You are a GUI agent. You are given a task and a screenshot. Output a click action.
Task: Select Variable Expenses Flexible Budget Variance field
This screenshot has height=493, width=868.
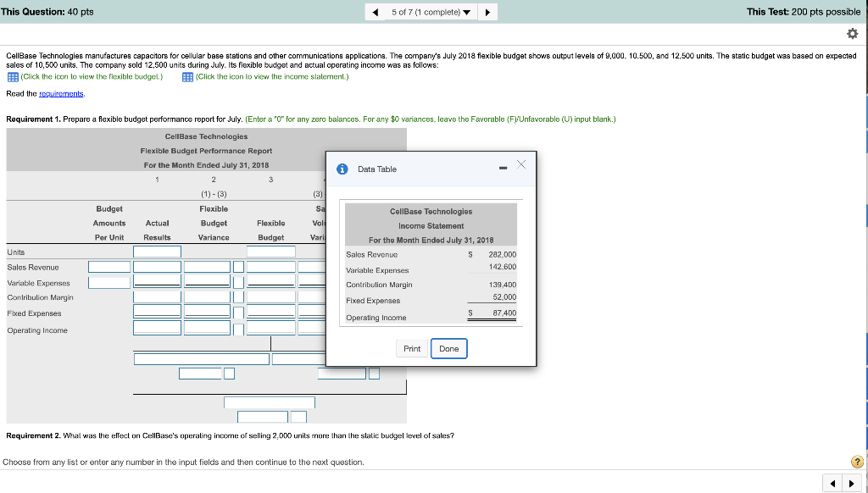click(x=207, y=281)
